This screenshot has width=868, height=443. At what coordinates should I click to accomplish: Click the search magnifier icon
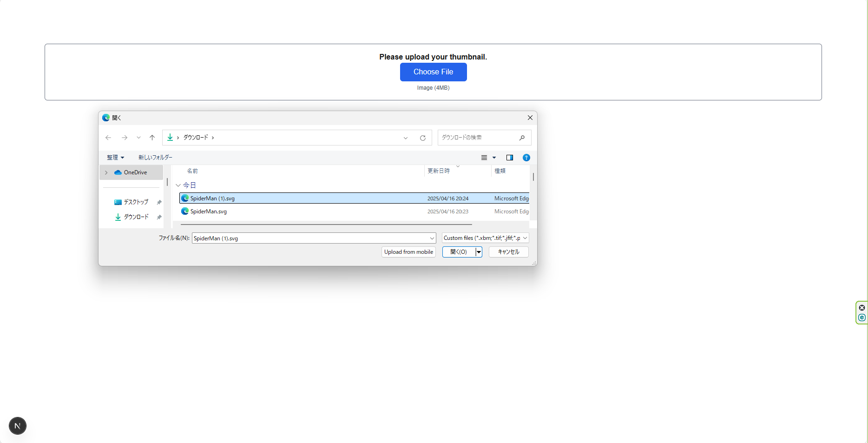(522, 138)
